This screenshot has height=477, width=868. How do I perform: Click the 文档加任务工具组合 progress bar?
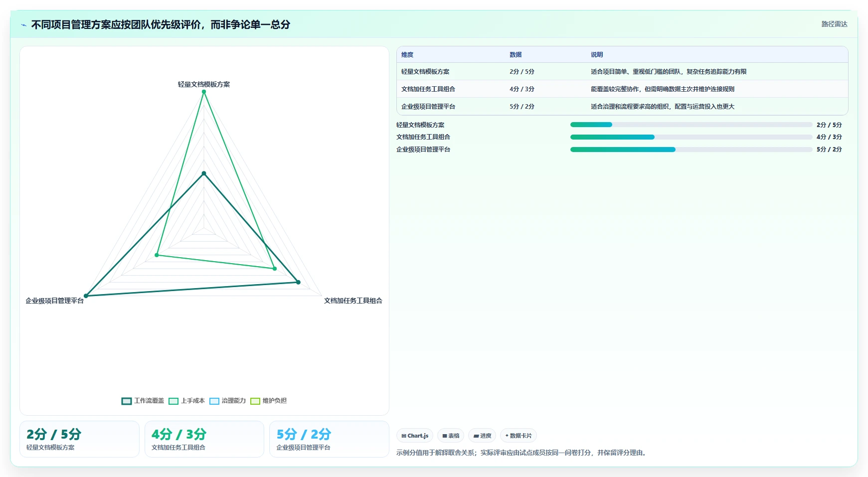[691, 137]
